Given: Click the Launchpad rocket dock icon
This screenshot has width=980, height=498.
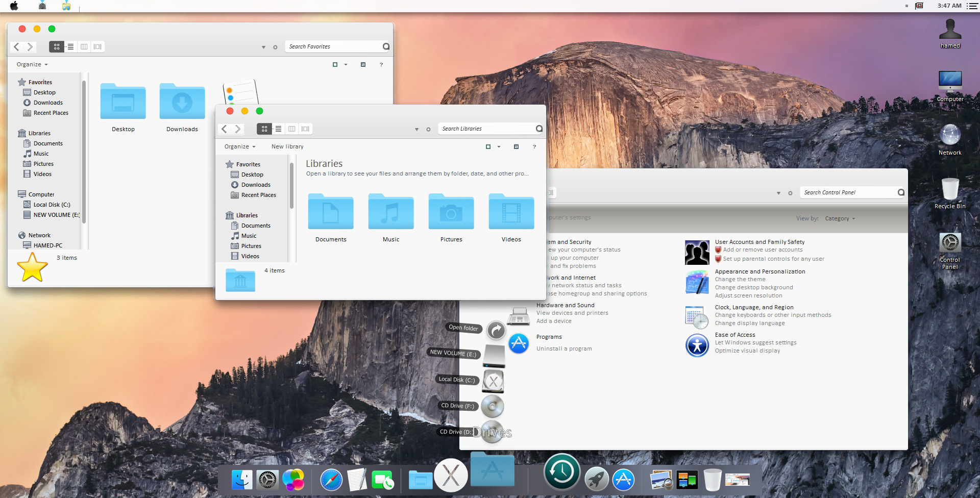Looking at the screenshot, I should [x=596, y=480].
